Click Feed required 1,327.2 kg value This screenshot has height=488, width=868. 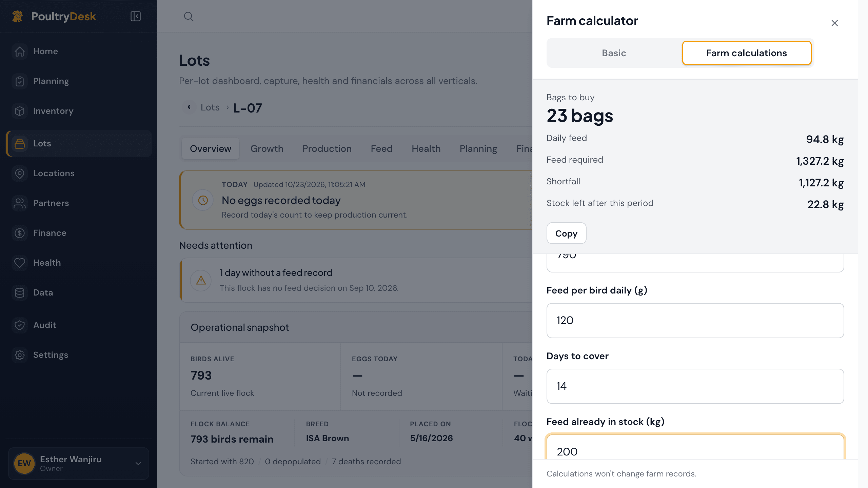(x=820, y=161)
